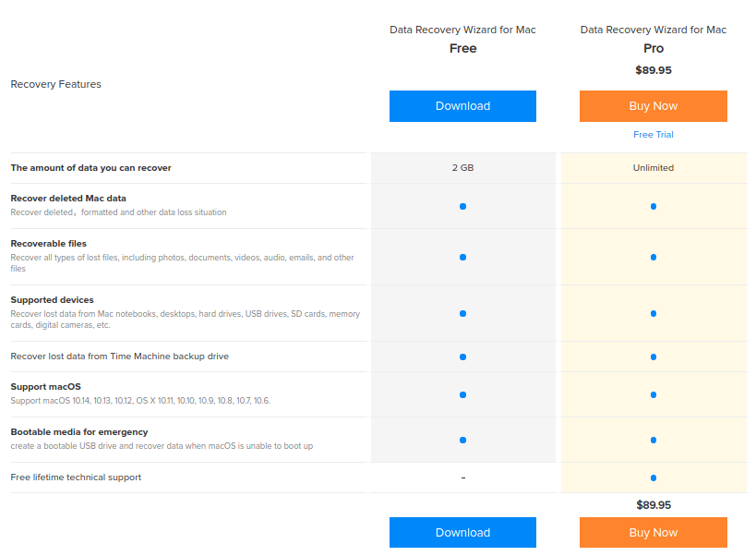Screen dimensions: 756x556
Task: Click the Recovery Features heading
Action: click(x=55, y=84)
